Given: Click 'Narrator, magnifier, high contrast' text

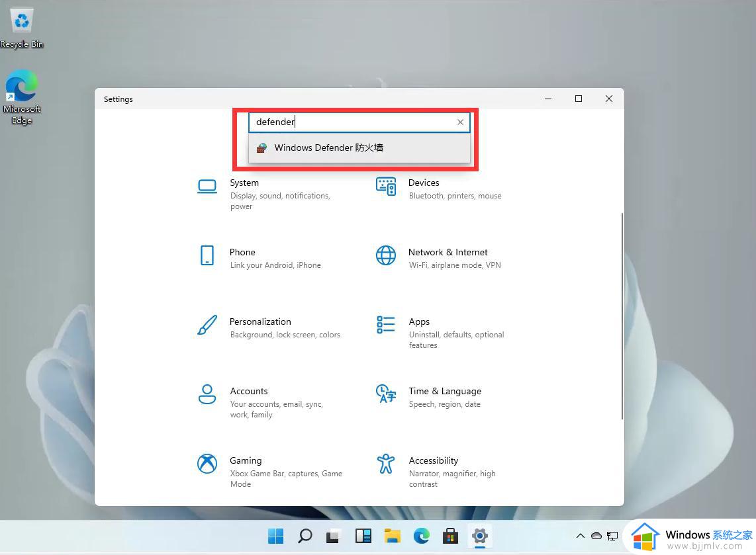Looking at the screenshot, I should coord(452,479).
